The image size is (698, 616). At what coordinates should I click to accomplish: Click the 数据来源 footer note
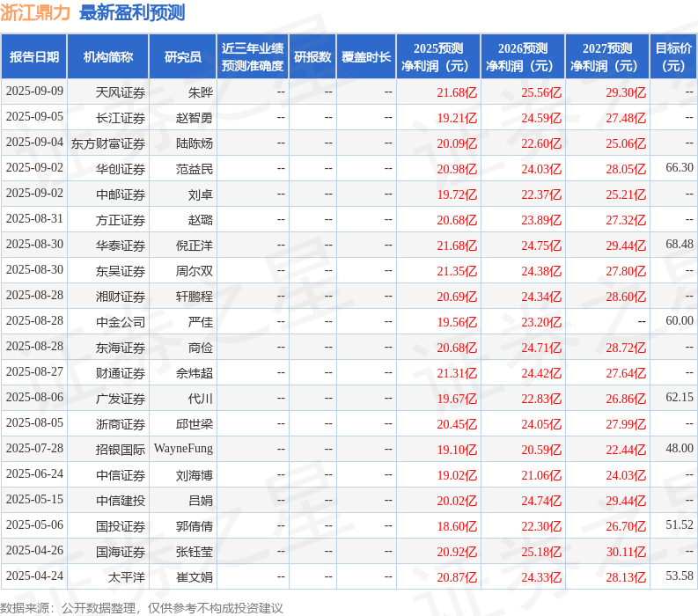tap(142, 608)
